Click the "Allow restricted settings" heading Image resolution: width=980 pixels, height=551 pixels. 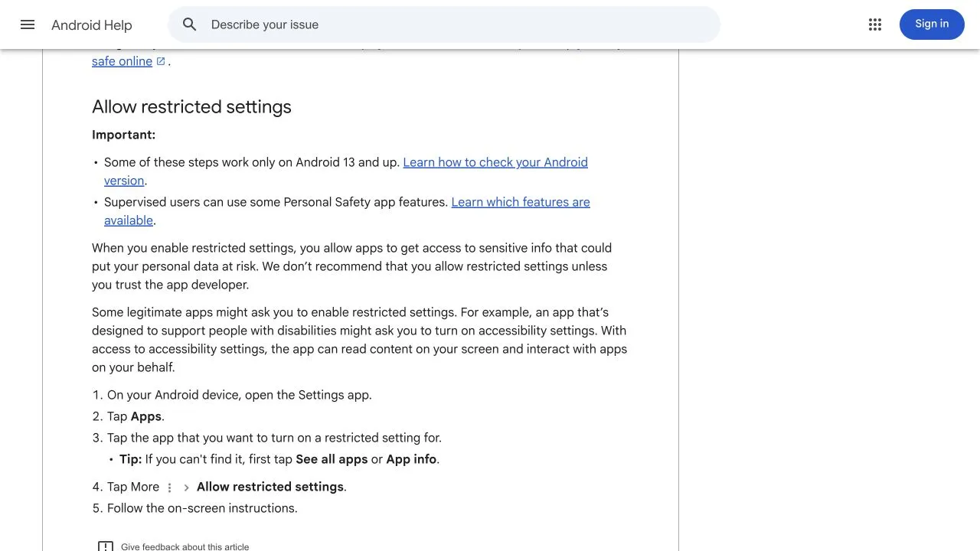(191, 106)
